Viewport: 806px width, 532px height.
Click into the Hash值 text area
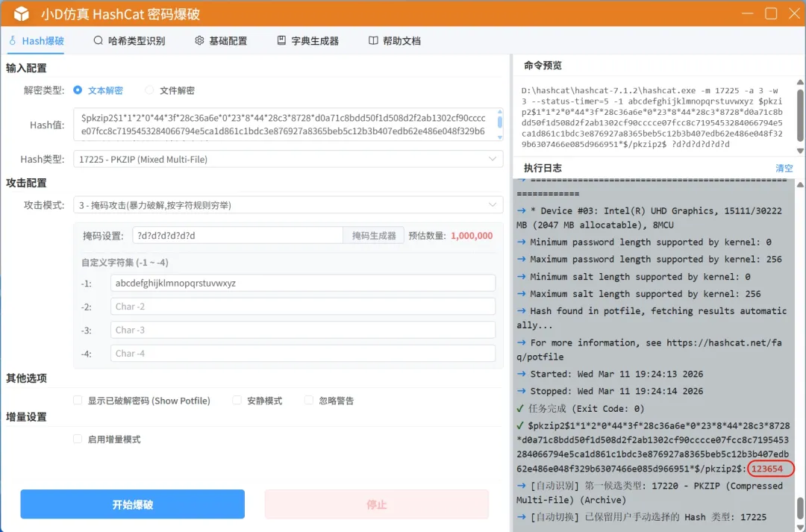click(x=285, y=125)
